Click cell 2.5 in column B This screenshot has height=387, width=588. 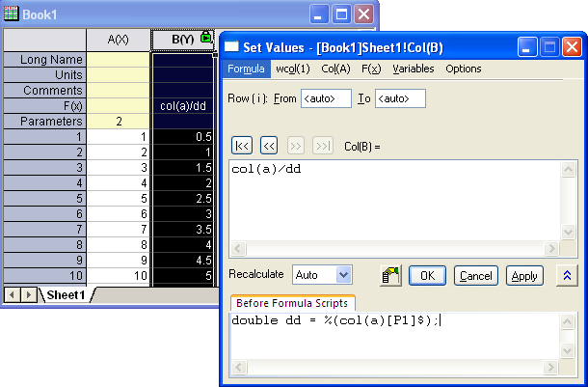[183, 198]
